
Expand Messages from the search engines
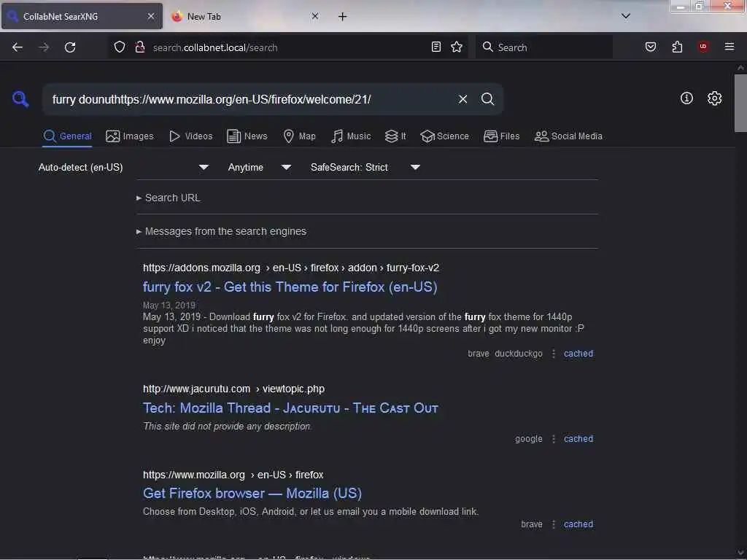222,231
